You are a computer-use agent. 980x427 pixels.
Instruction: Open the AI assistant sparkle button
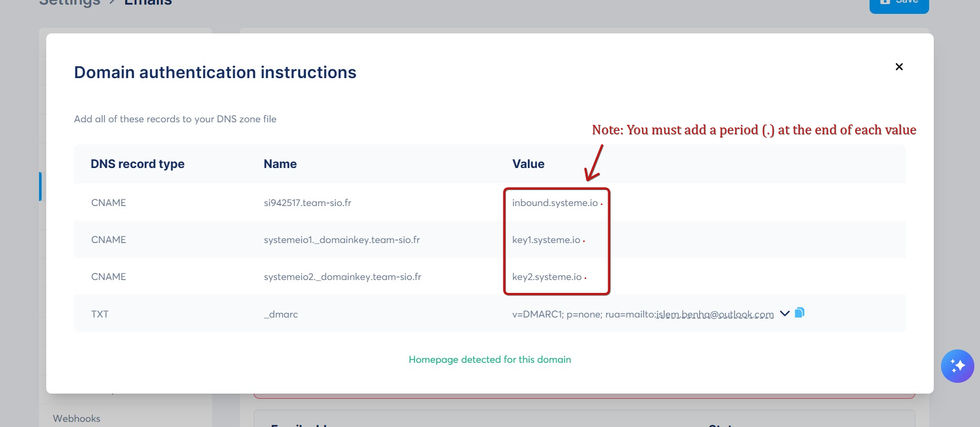click(957, 366)
